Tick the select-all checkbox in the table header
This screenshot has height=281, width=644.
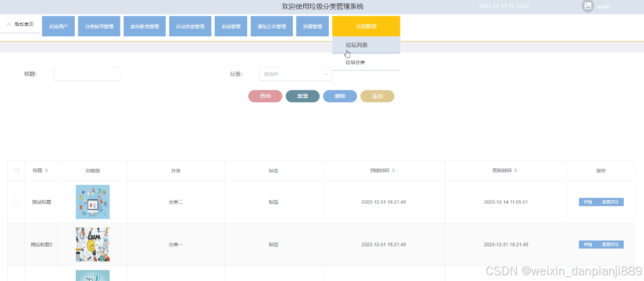click(16, 170)
